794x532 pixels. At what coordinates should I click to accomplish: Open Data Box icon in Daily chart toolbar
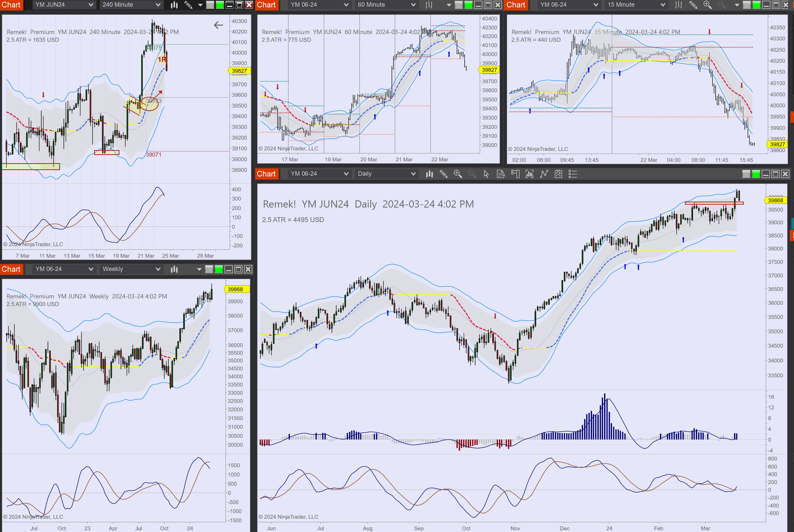tap(501, 174)
